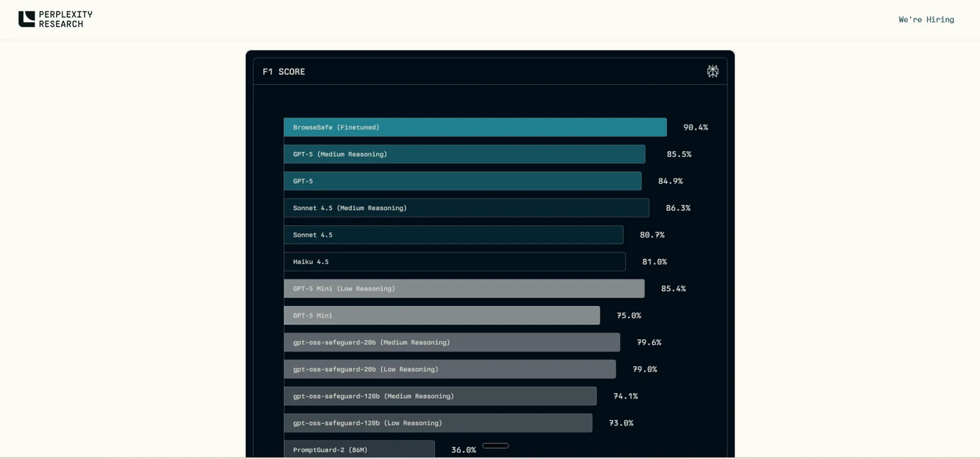Click the 74.1% value label
This screenshot has width=980, height=459.
click(625, 396)
